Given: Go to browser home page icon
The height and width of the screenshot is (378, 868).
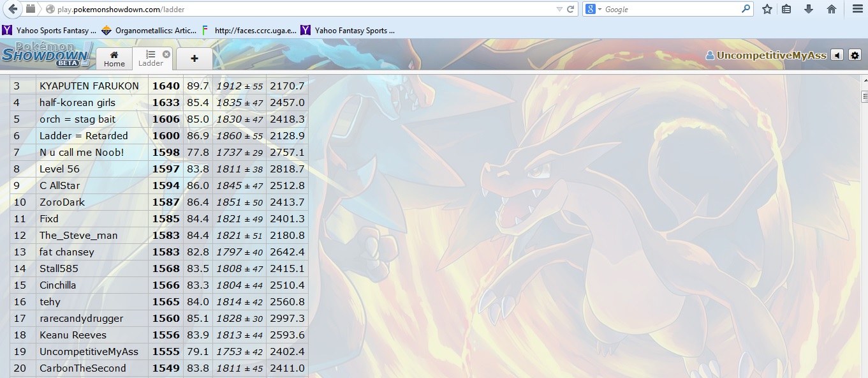Looking at the screenshot, I should pos(831,9).
